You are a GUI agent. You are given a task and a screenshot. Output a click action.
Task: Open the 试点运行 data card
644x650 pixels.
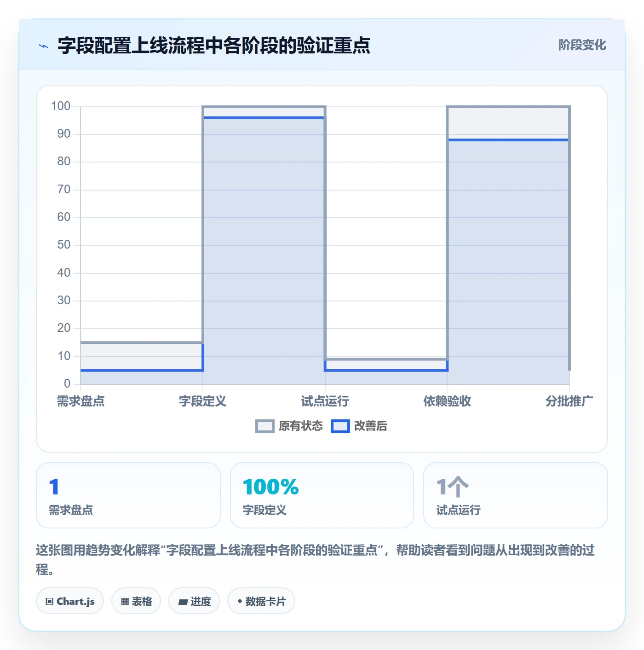[x=516, y=495]
